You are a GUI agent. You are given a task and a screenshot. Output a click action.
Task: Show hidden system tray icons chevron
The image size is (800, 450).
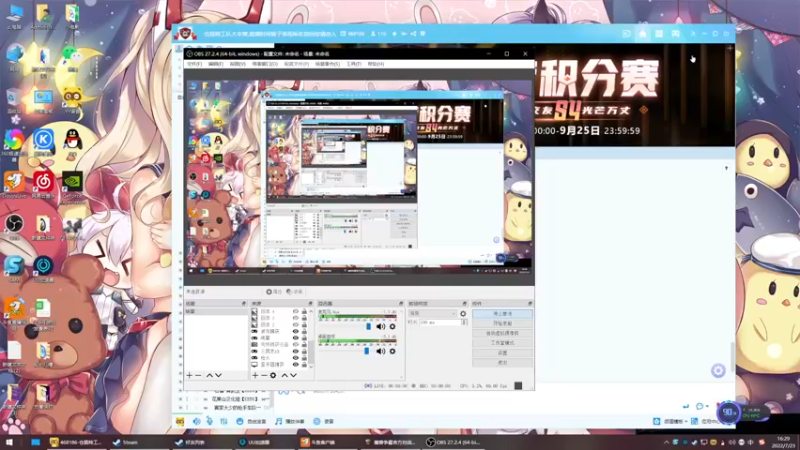[666, 442]
